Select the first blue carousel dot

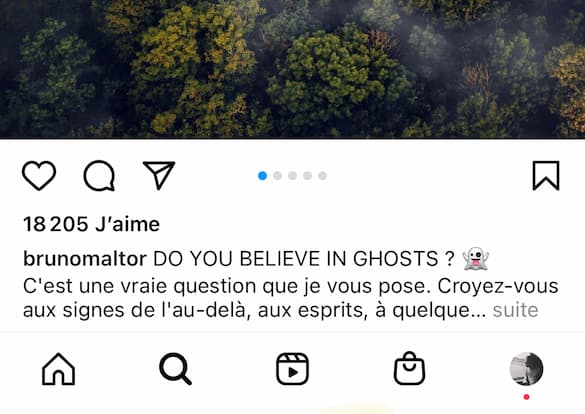(262, 176)
